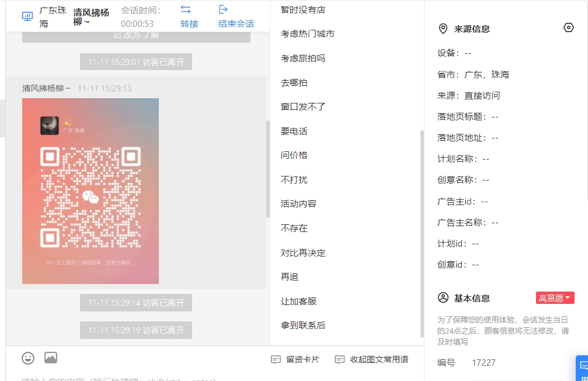Select quick phrase 不打扰

coord(294,179)
